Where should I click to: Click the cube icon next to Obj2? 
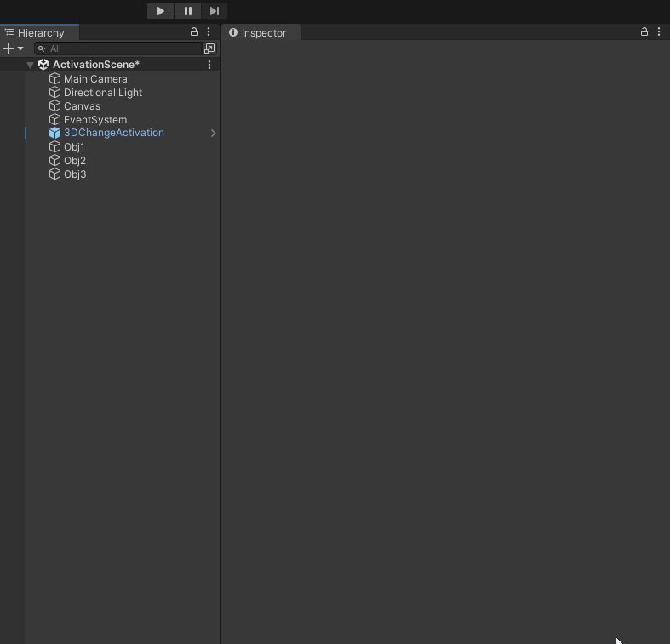[x=54, y=160]
